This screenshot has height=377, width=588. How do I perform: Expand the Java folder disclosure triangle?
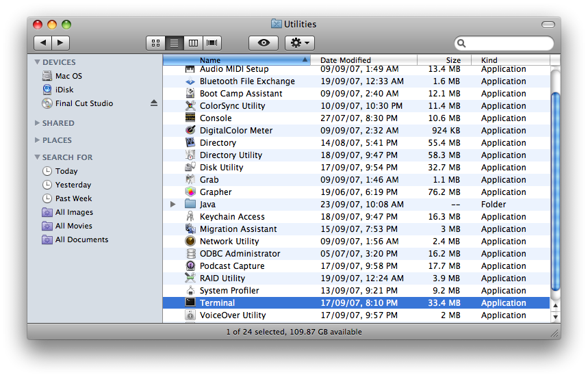click(x=173, y=204)
